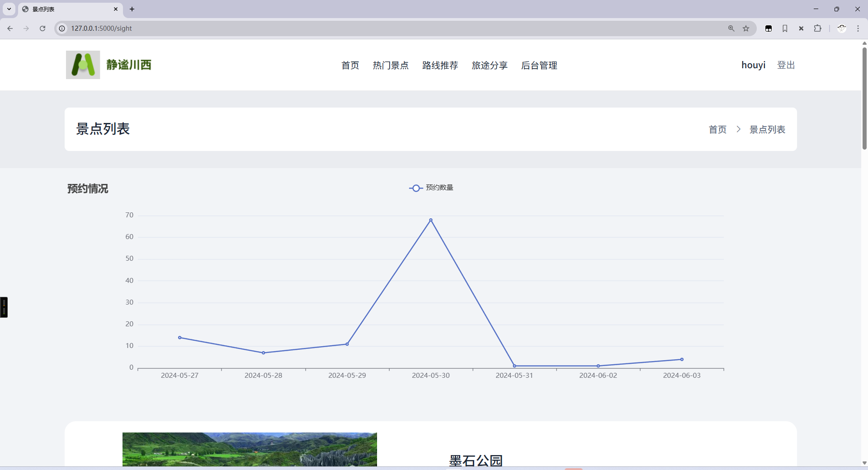
Task: Click the 预约情况 chart heading
Action: click(88, 188)
